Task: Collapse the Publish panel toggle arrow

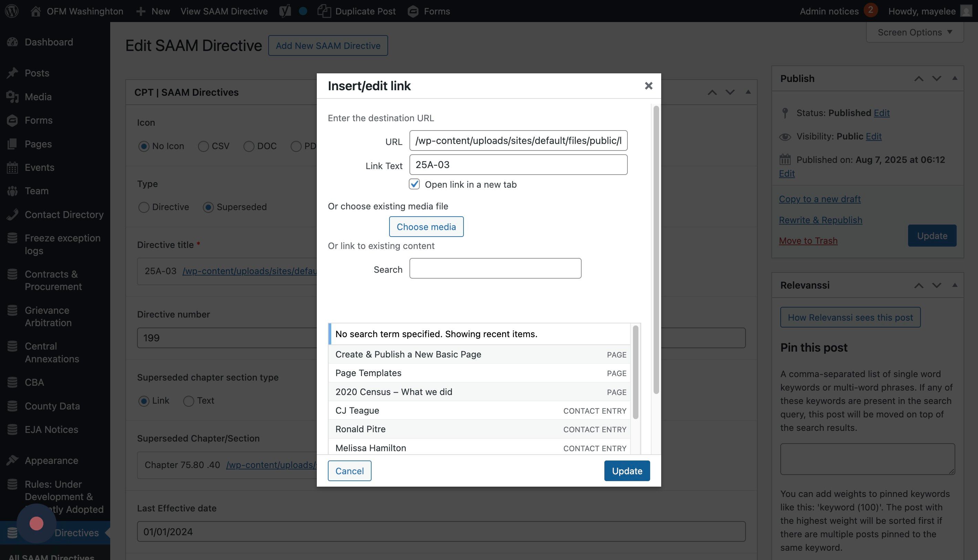Action: [955, 79]
